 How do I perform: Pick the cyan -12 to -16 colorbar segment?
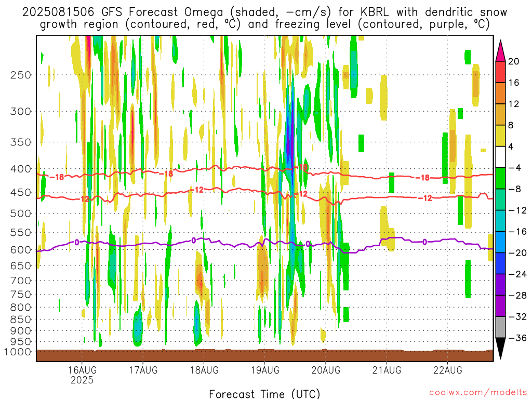(x=500, y=221)
